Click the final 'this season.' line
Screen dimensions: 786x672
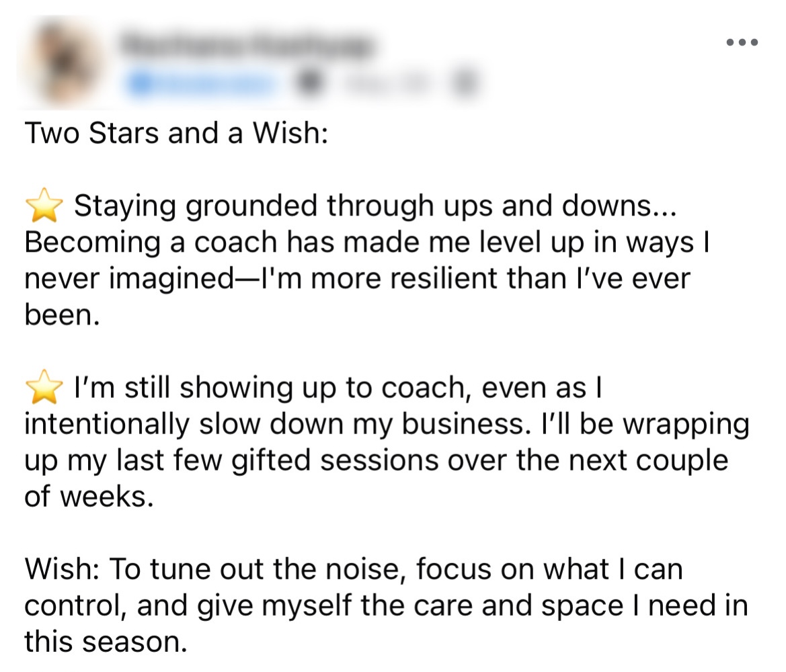click(x=106, y=642)
